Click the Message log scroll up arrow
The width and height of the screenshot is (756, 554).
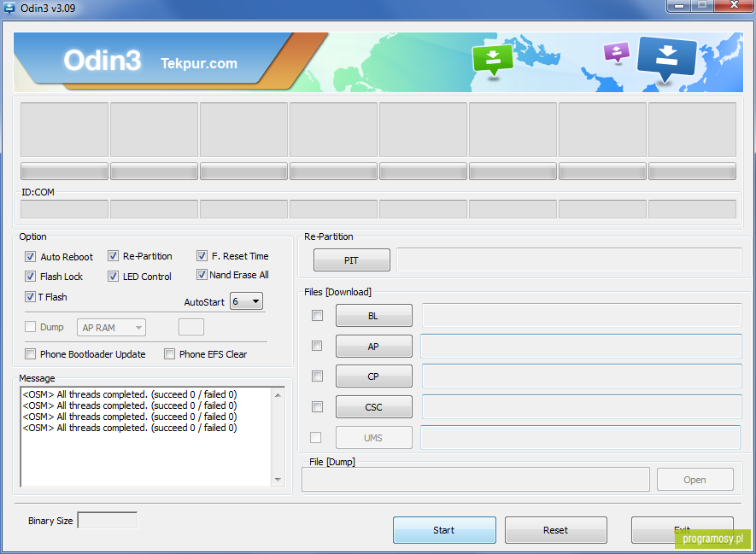(278, 395)
